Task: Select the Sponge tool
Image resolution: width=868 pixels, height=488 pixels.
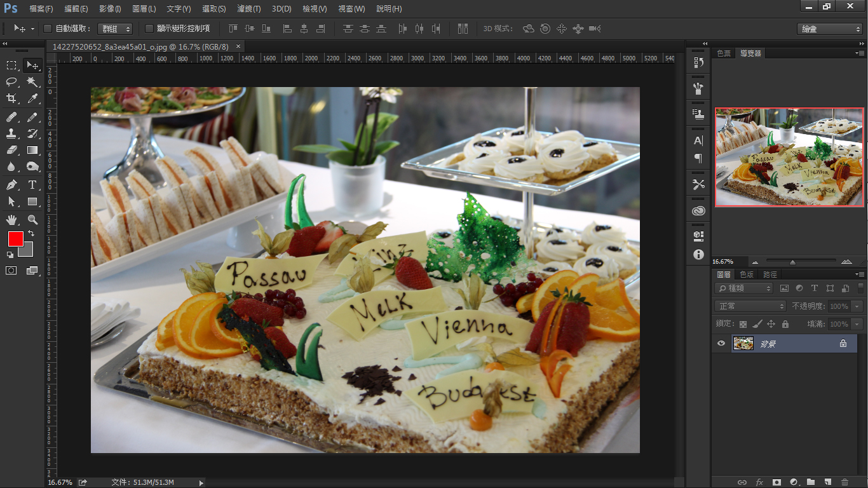Action: pyautogui.click(x=32, y=166)
